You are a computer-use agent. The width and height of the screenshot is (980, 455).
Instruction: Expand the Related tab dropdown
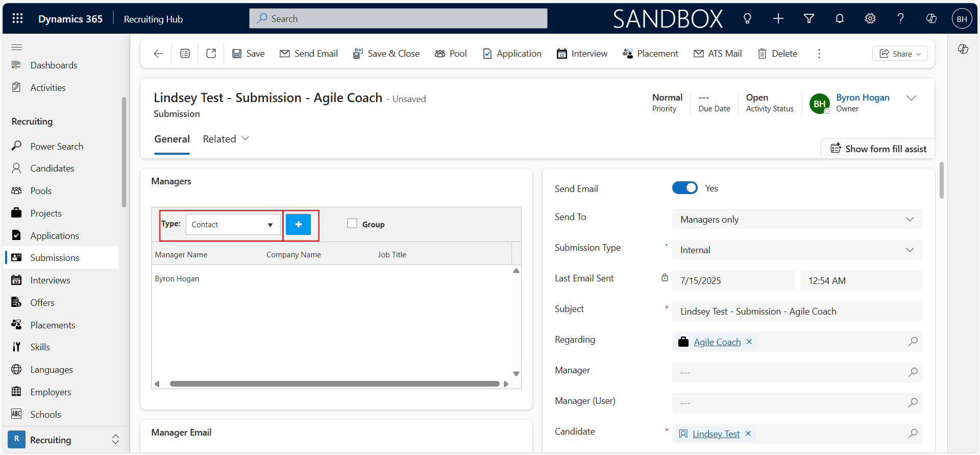click(x=226, y=139)
